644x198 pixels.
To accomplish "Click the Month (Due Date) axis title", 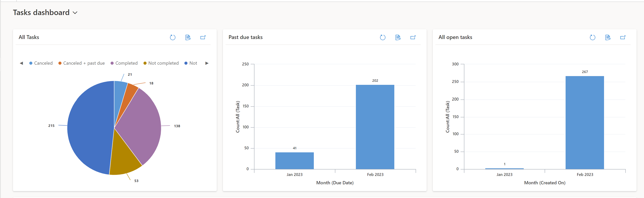I will pos(335,183).
